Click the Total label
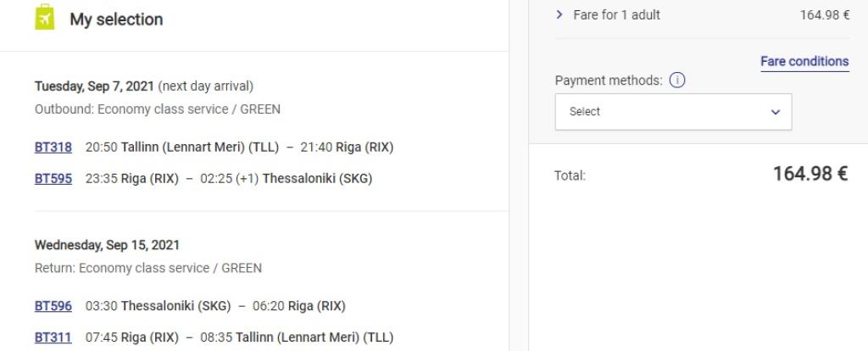 point(570,175)
